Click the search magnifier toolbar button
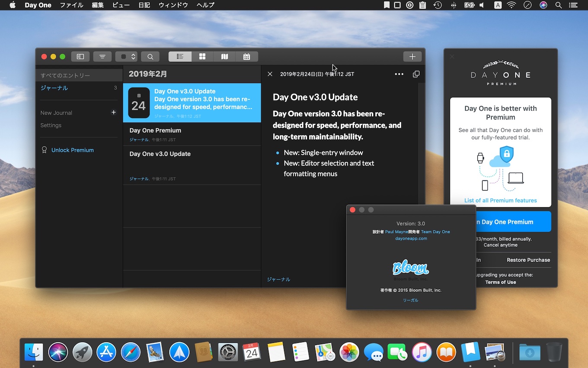The image size is (588, 368). tap(150, 57)
